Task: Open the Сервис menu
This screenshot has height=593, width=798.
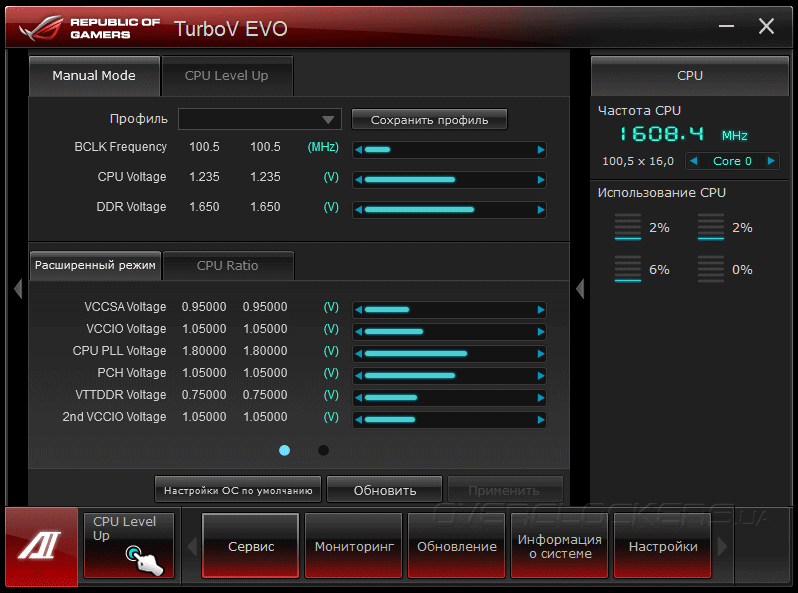Action: pyautogui.click(x=250, y=546)
